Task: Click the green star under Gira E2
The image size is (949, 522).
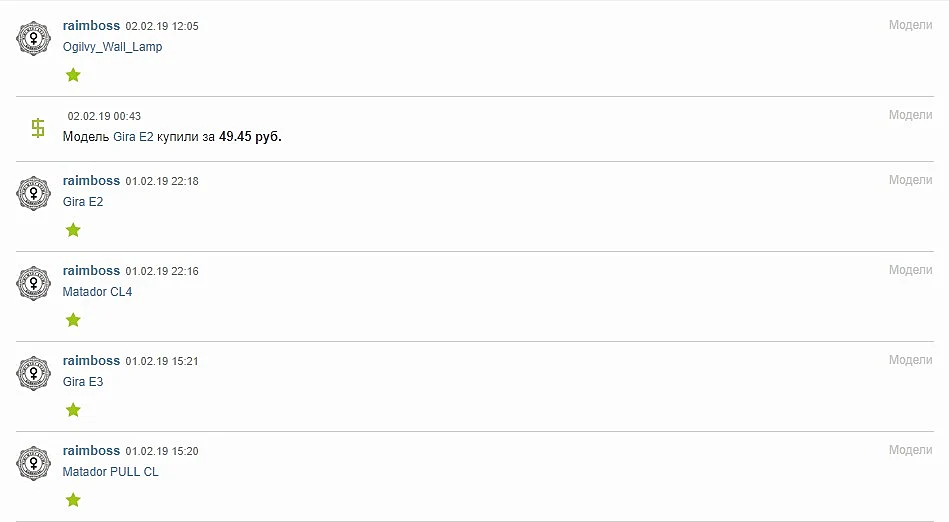Action: (73, 230)
